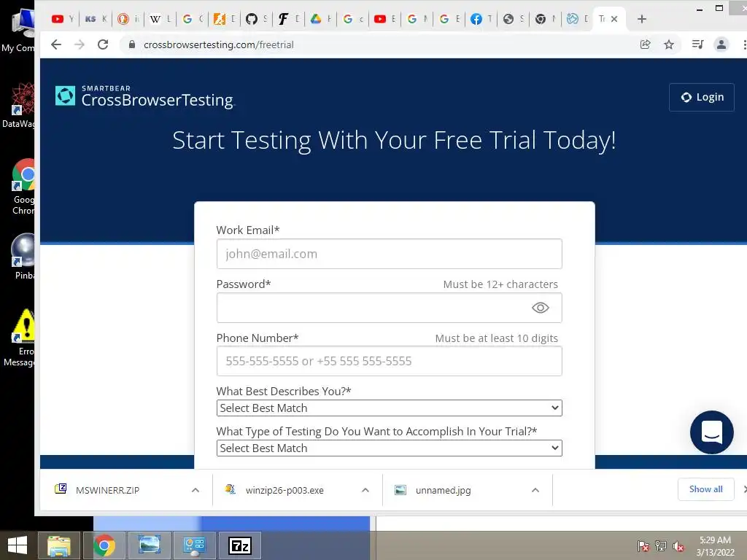Click the address bar URL
The width and height of the screenshot is (747, 560).
tap(219, 44)
